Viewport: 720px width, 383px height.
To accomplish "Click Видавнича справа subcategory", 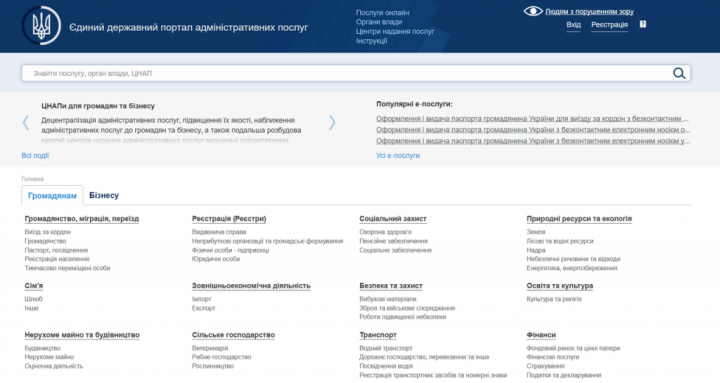I will [219, 232].
